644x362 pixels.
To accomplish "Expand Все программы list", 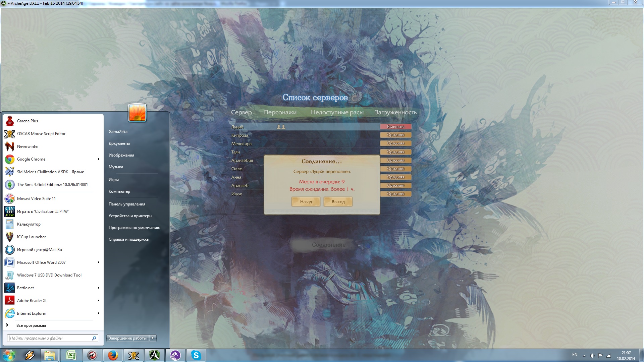I will coord(31,325).
